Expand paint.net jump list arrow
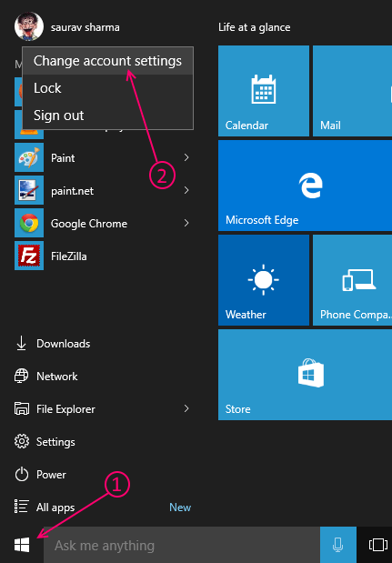The width and height of the screenshot is (392, 563). point(186,190)
